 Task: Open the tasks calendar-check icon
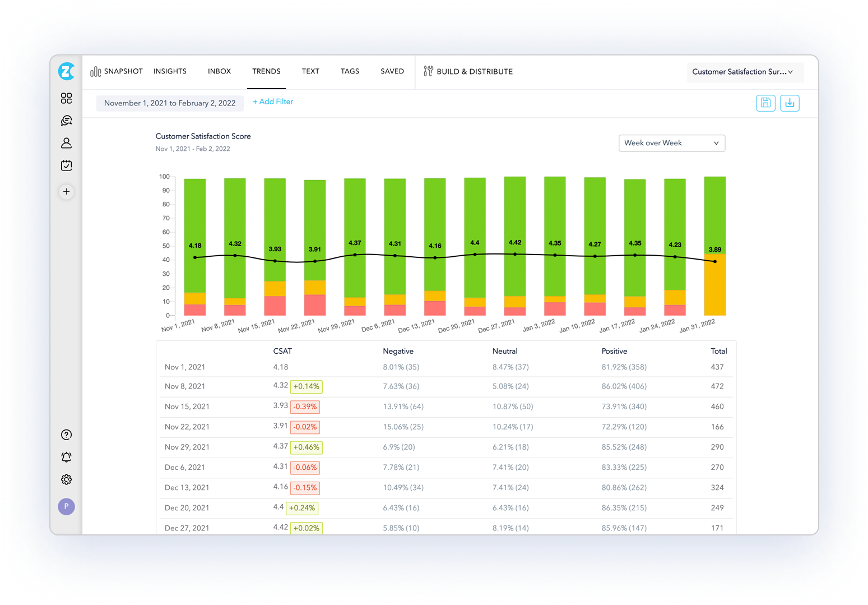coord(66,165)
